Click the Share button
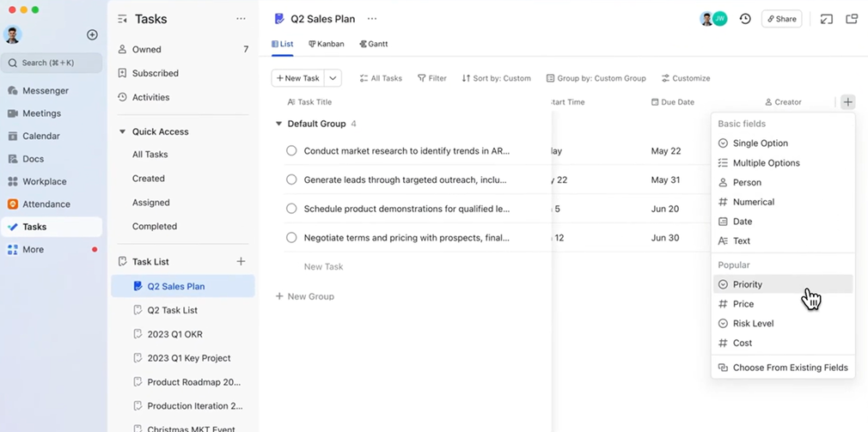The image size is (868, 432). click(781, 19)
